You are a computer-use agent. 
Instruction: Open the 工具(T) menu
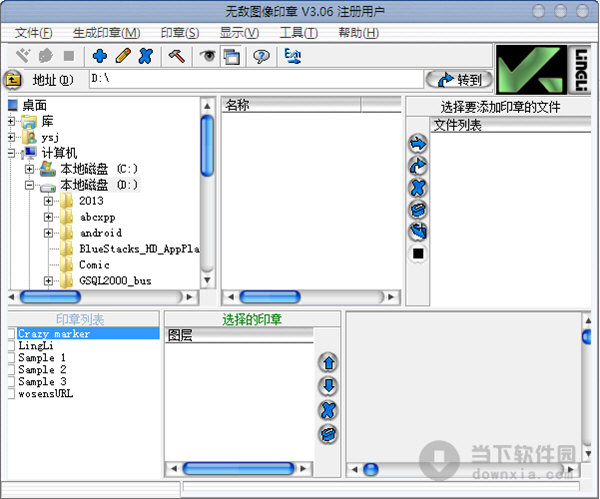click(298, 33)
